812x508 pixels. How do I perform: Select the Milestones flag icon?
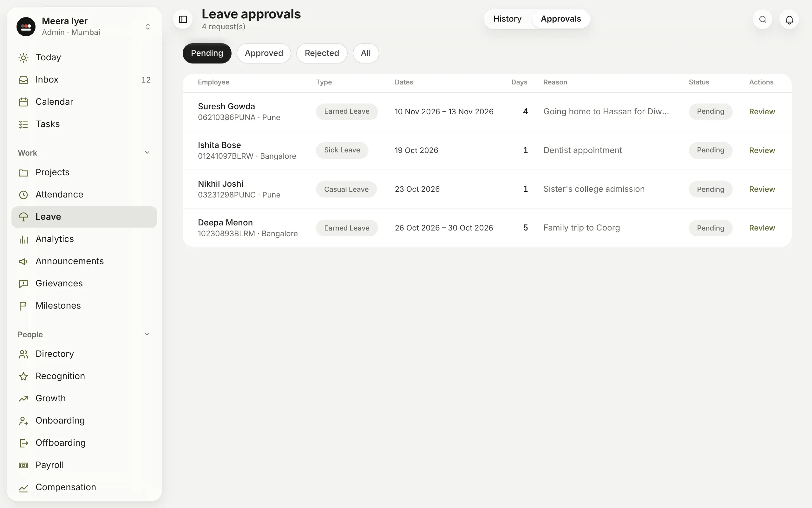[23, 306]
